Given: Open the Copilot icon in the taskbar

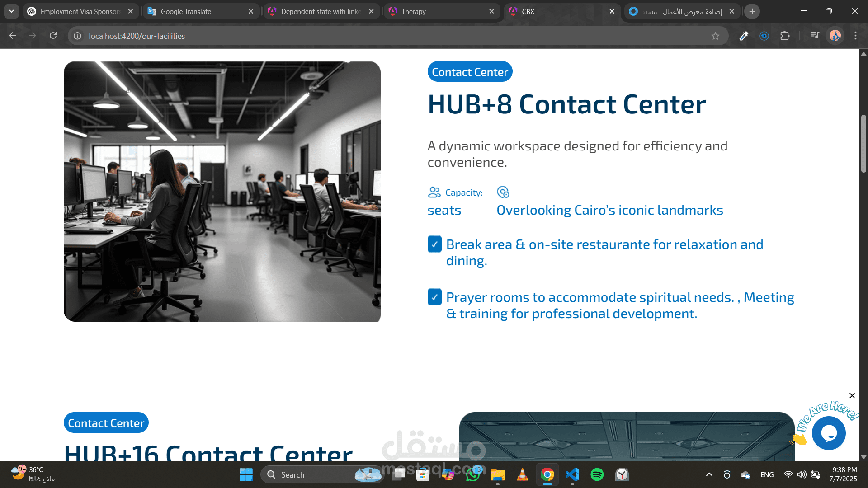Looking at the screenshot, I should pyautogui.click(x=448, y=475).
